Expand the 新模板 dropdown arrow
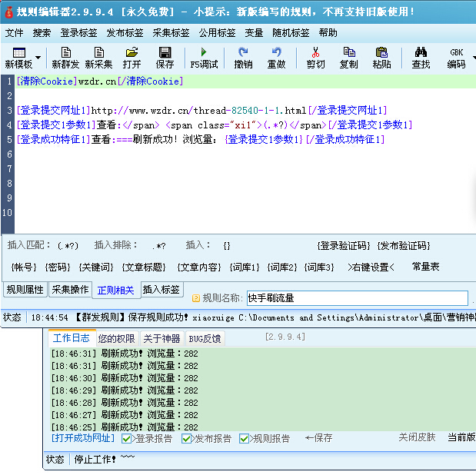Screen dimensions: 476x475 (38, 58)
